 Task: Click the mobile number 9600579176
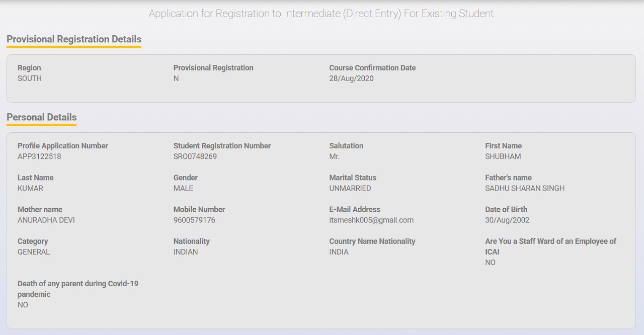click(194, 220)
